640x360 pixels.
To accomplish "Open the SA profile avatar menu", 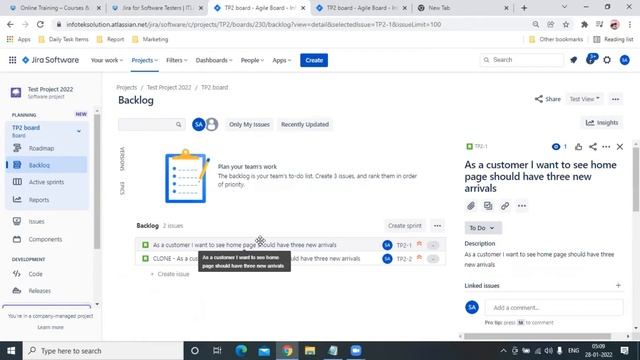I will click(624, 60).
